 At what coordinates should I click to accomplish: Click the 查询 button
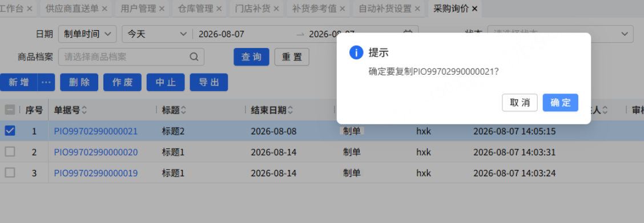coord(251,56)
